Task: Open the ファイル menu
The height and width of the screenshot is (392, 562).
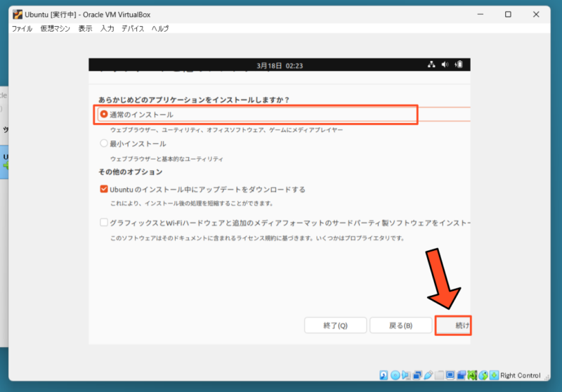Action: [x=22, y=29]
